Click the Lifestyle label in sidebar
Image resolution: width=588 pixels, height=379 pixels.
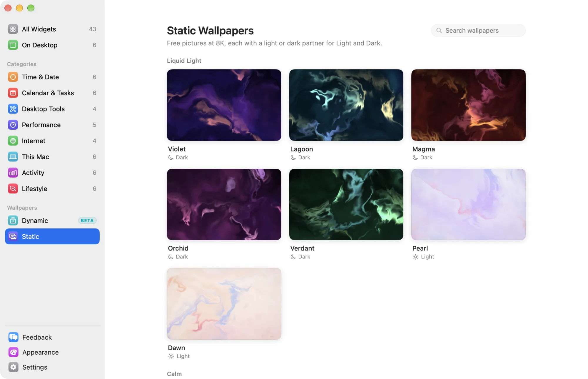click(34, 189)
